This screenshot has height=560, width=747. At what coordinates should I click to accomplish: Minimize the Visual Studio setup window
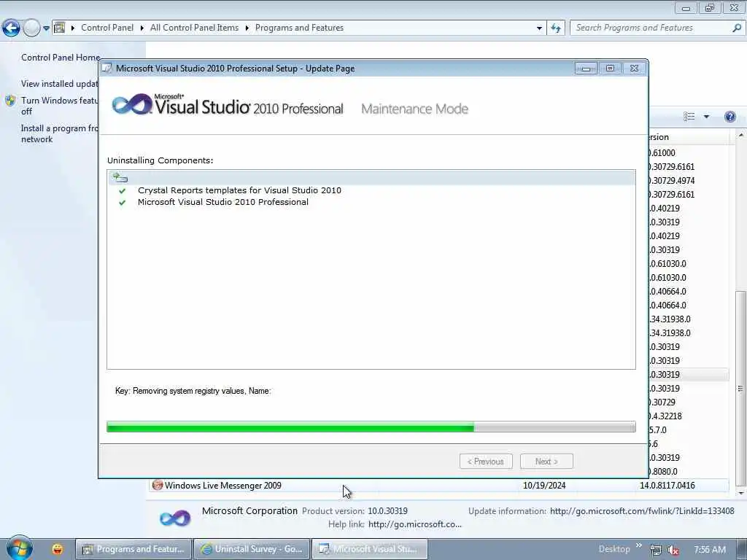pos(586,69)
